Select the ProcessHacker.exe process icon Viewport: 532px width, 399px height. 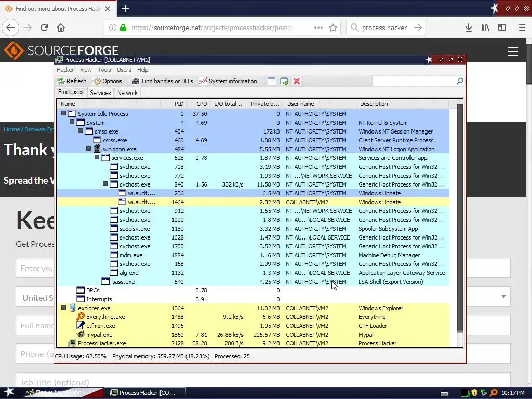(72, 343)
